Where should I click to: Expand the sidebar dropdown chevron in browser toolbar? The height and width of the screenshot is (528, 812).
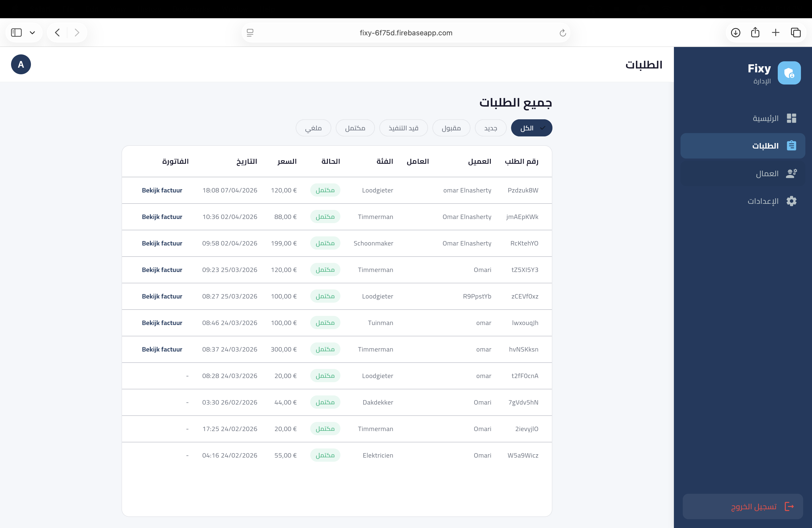click(33, 32)
